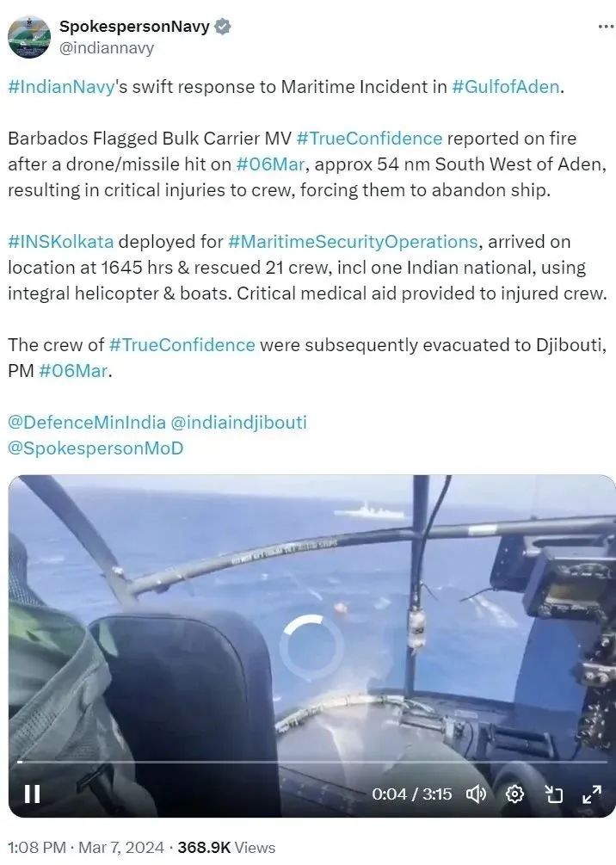Click the video progress bar

click(x=312, y=762)
